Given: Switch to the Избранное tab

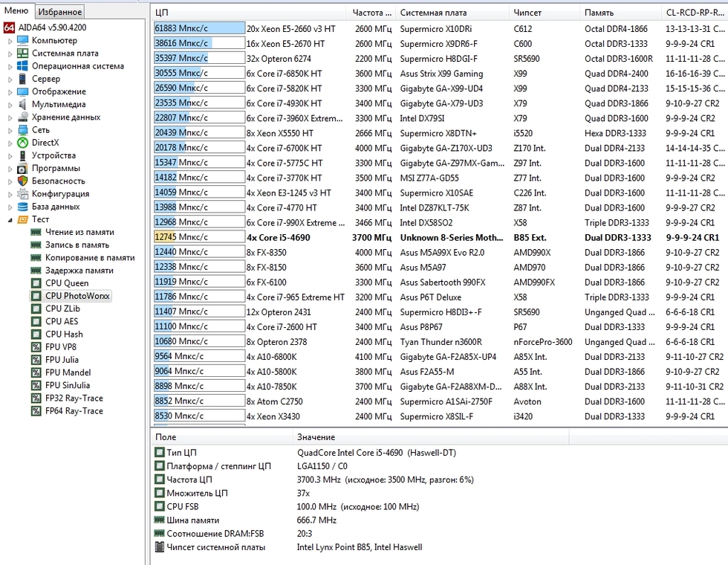Looking at the screenshot, I should (60, 11).
